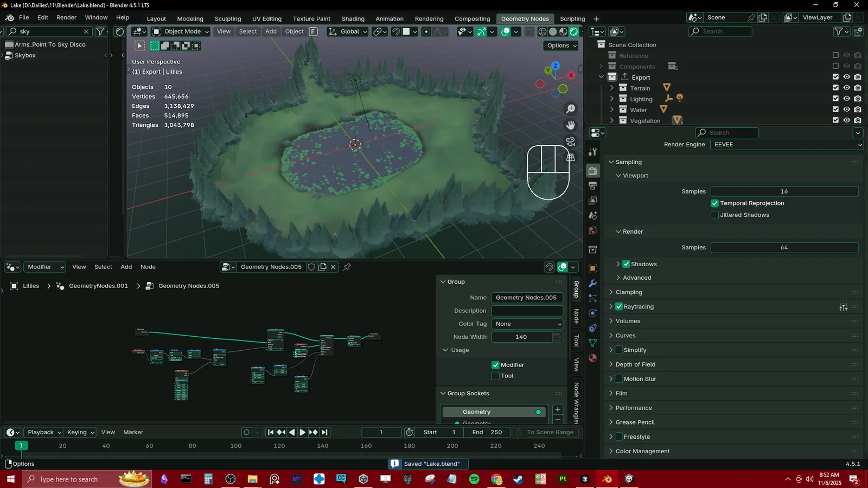868x488 pixels.
Task: Click the zoom magnifier viewport gizmo
Action: click(571, 109)
